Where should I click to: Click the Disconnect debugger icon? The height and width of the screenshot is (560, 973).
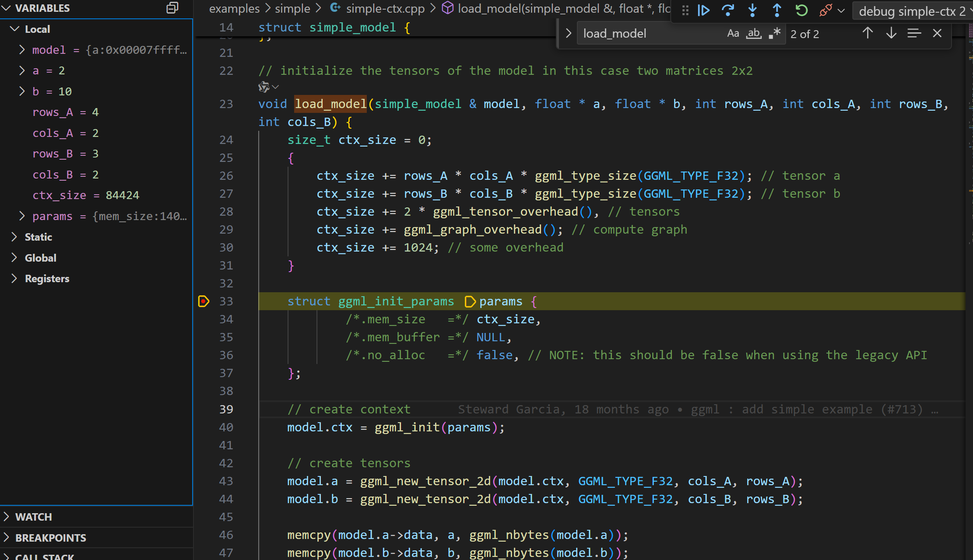click(x=825, y=10)
